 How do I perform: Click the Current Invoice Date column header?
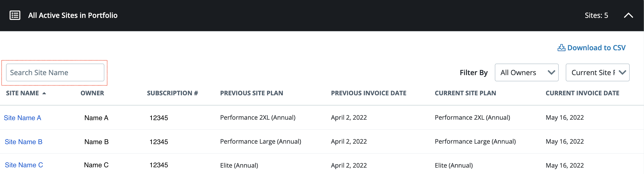[582, 93]
